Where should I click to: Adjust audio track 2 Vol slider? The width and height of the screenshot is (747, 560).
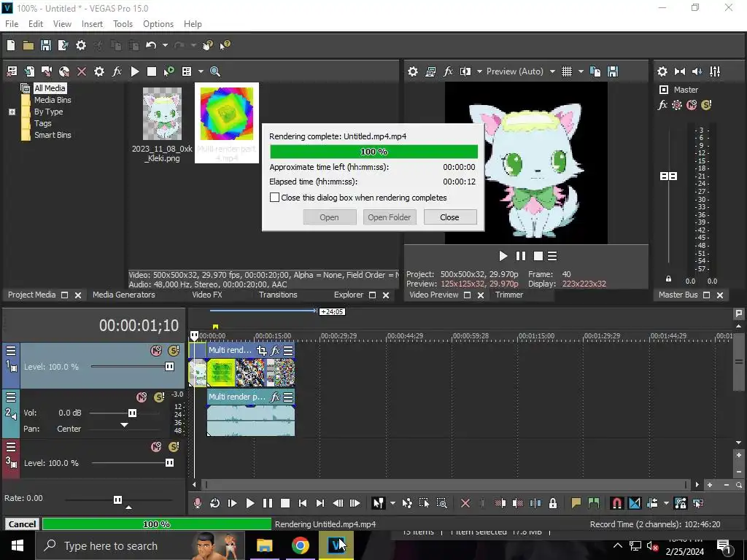133,413
